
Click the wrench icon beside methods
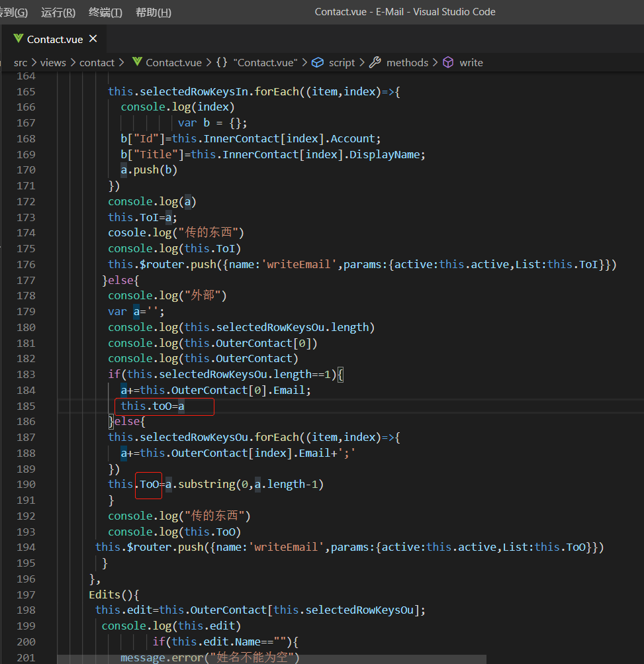point(375,62)
